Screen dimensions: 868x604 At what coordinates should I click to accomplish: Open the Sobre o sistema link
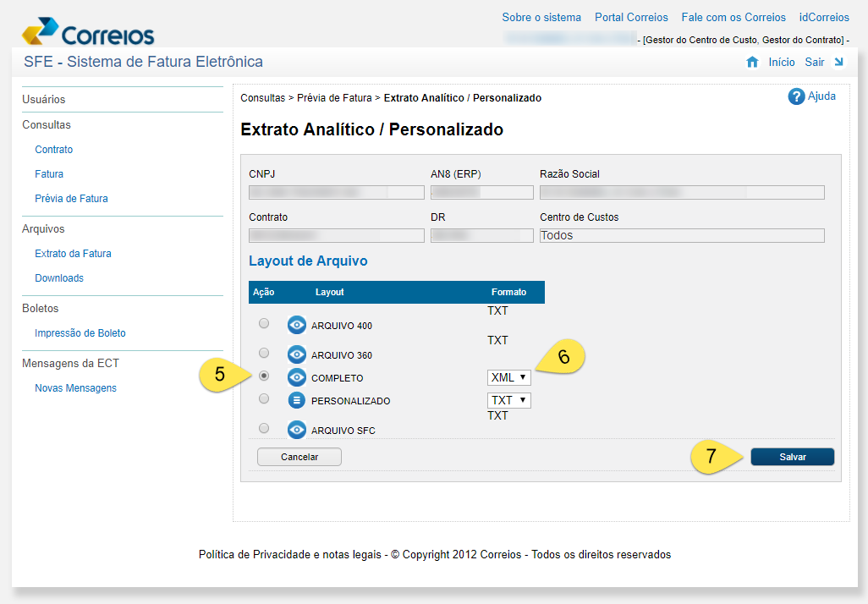pyautogui.click(x=541, y=17)
